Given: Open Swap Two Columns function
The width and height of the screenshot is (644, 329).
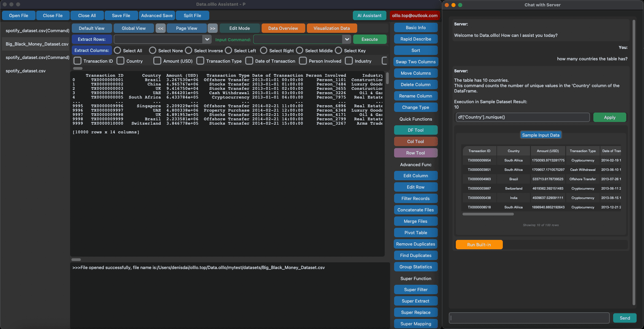Looking at the screenshot, I should click(416, 62).
